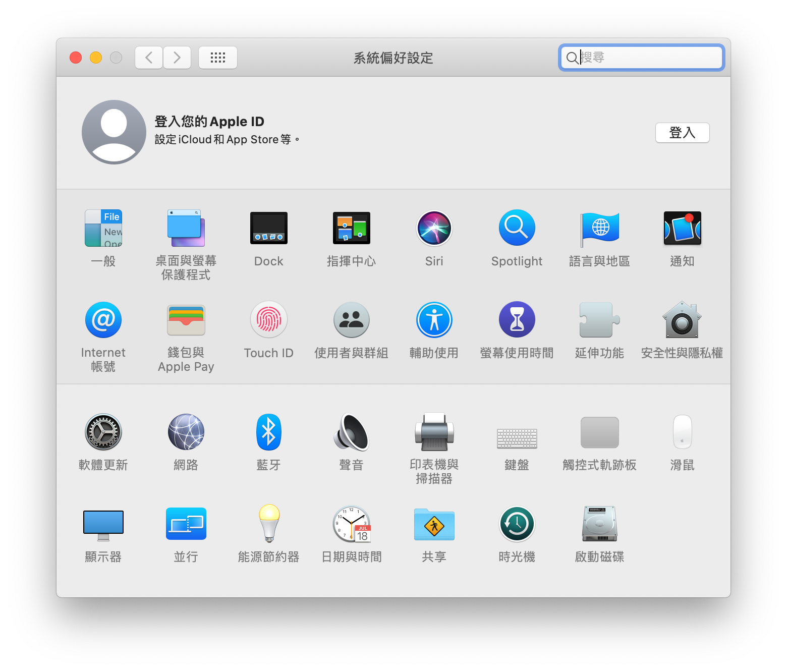Screen dimensions: 787x672
Task: Open the Touch ID fingerprint icon
Action: click(269, 320)
